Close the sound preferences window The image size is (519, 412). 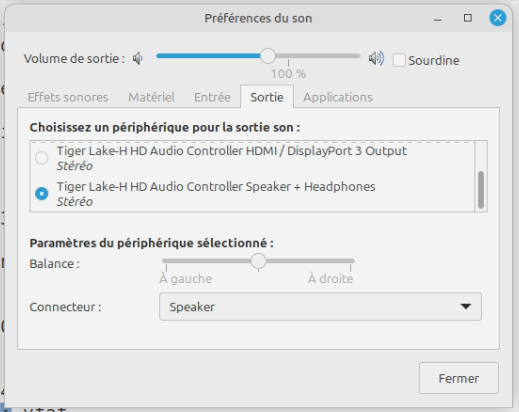point(498,18)
